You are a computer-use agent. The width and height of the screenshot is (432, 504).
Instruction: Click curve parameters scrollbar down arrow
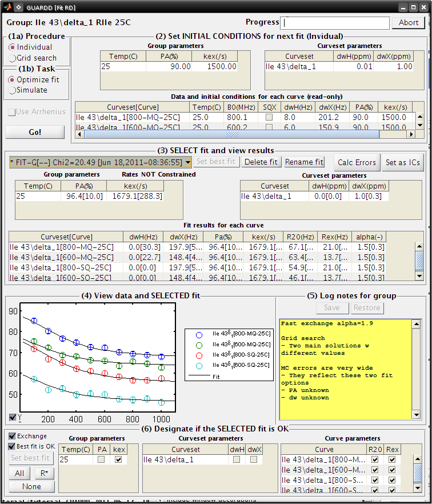point(417,488)
